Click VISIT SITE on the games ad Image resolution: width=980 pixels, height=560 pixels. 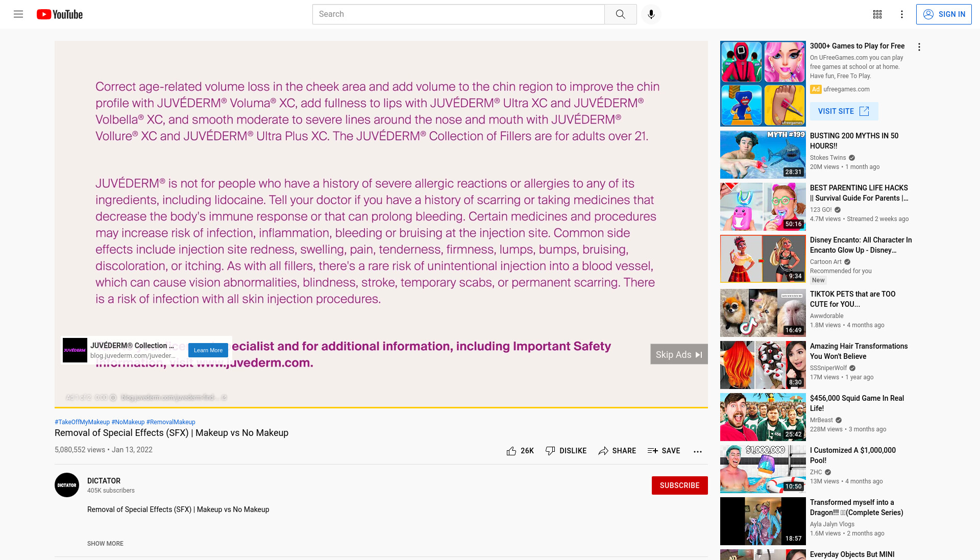[x=844, y=111]
